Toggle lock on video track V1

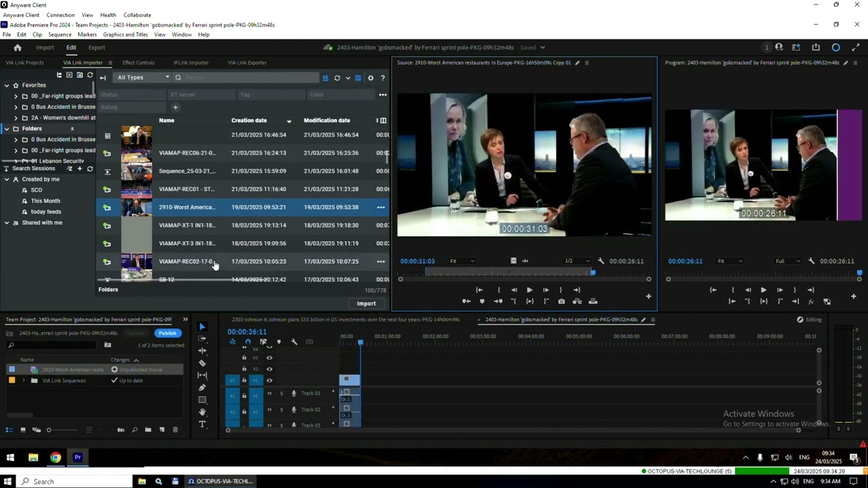pyautogui.click(x=244, y=380)
